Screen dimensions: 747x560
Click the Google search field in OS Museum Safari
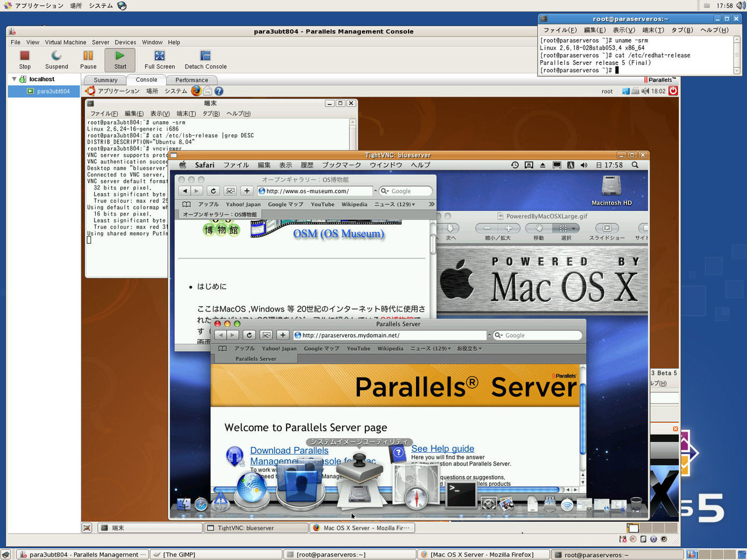point(406,191)
